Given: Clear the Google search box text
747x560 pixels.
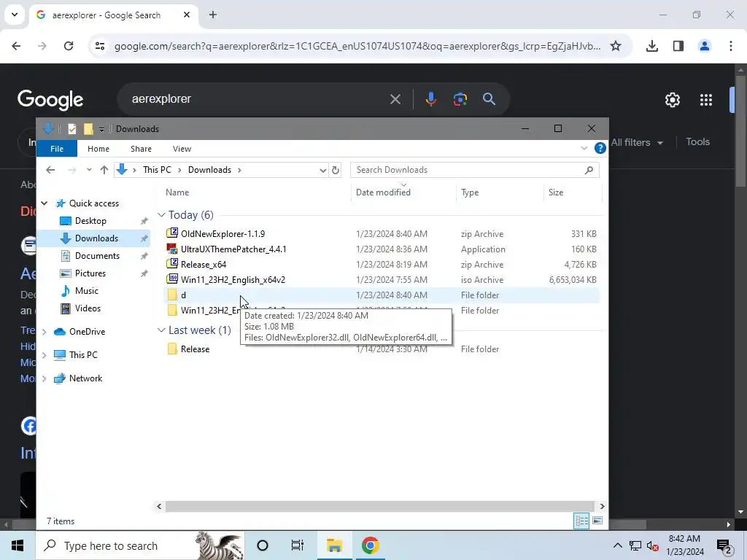Looking at the screenshot, I should pyautogui.click(x=395, y=99).
